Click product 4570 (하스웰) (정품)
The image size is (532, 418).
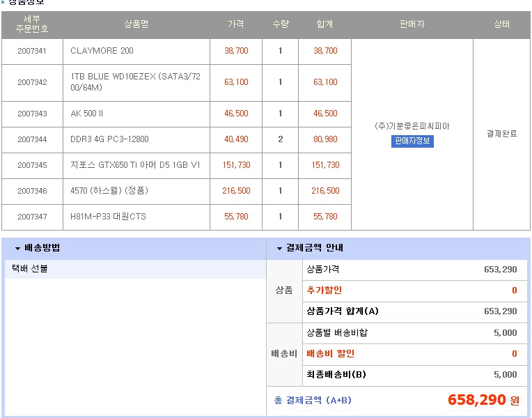[x=109, y=190]
